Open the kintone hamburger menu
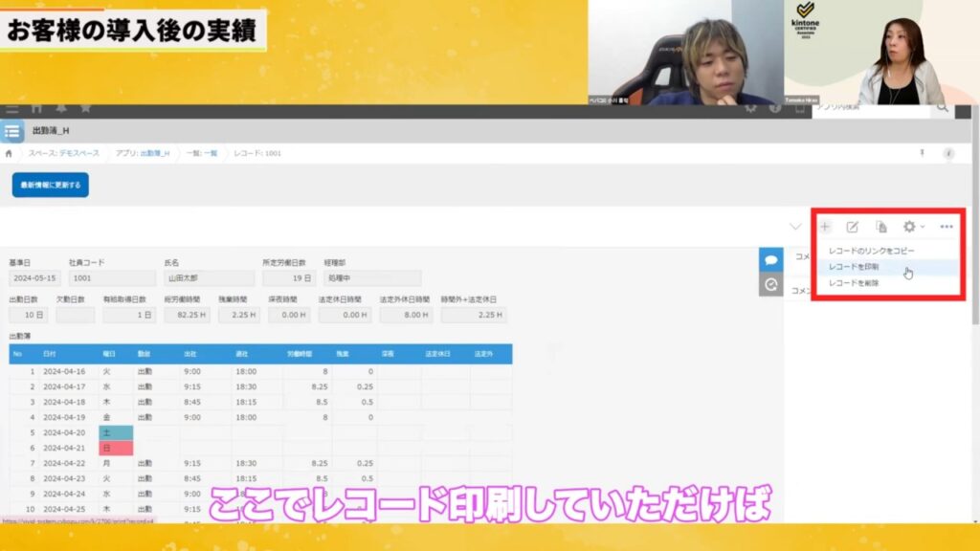This screenshot has width=980, height=551. pos(11,108)
